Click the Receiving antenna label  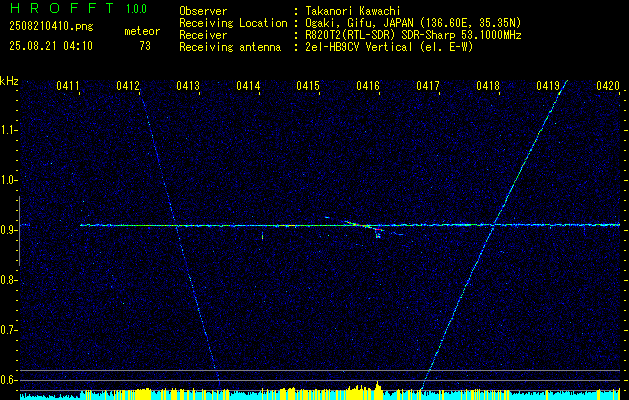(x=230, y=47)
